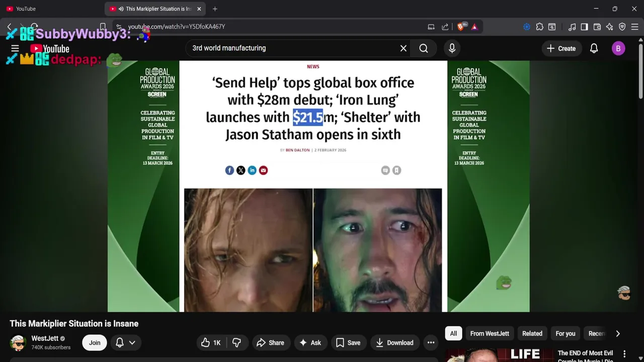644x362 pixels.
Task: Open the YouTube hamburger guide menu
Action: [x=15, y=48]
